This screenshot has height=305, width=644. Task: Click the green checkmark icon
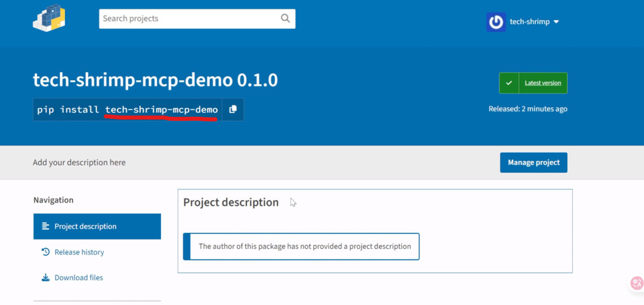coord(509,83)
